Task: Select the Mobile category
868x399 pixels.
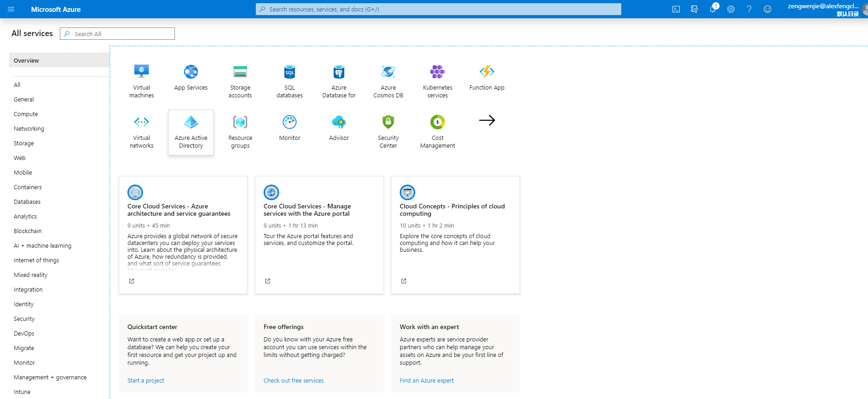Action: click(23, 172)
